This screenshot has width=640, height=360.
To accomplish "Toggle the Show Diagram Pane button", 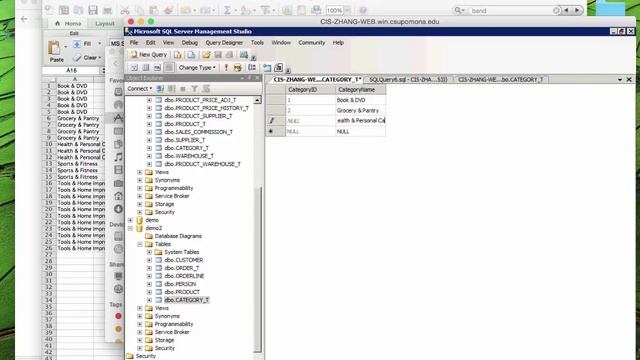I will pos(134,68).
